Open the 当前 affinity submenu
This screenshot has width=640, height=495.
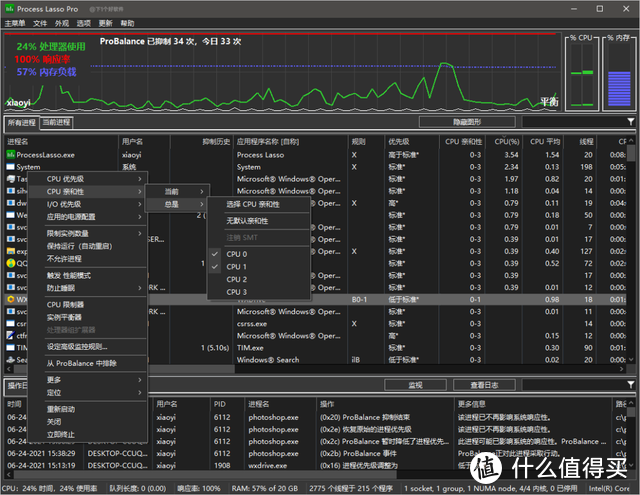(x=178, y=191)
